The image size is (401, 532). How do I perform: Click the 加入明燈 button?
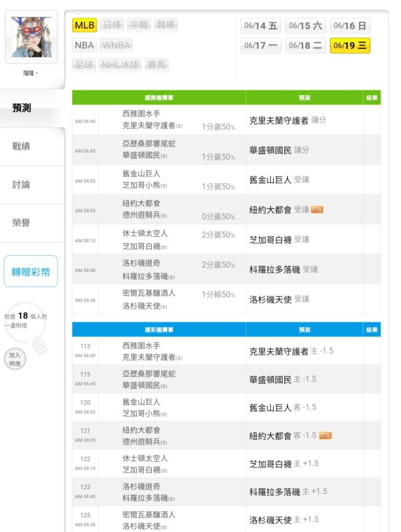click(x=15, y=359)
